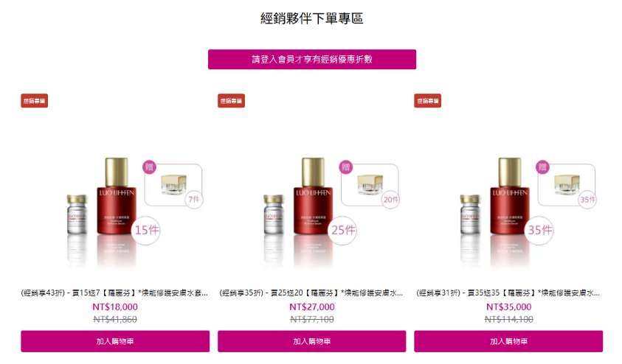Click the 經銷夥伴下單專區 page heading

point(312,18)
